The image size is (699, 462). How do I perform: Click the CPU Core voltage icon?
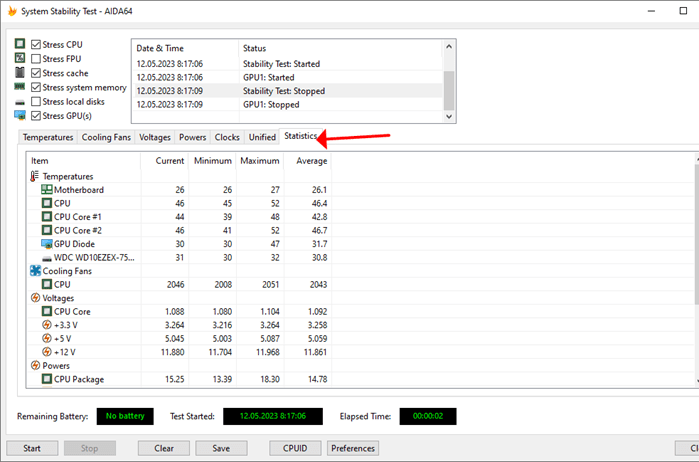(47, 311)
